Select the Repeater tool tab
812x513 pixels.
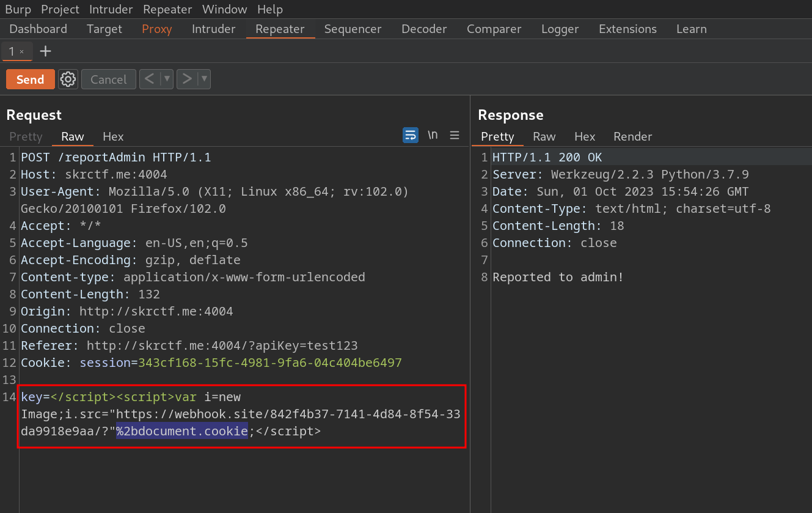(x=280, y=29)
